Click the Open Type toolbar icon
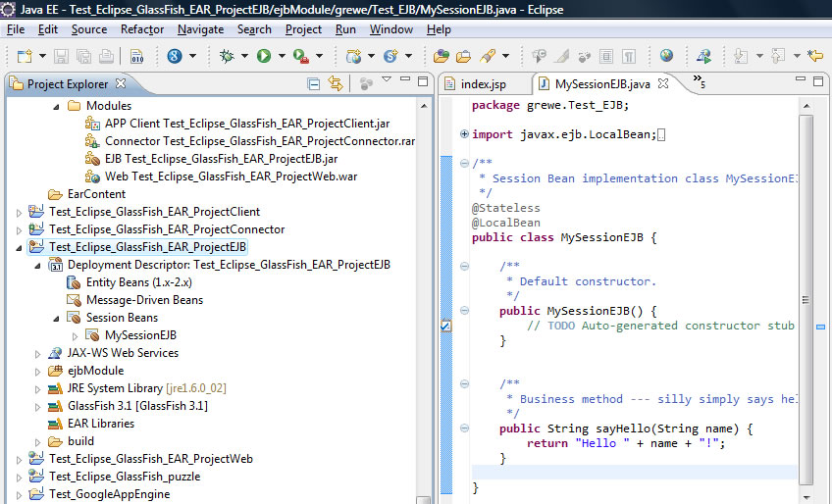Screen dimensions: 832x504 click(x=442, y=56)
